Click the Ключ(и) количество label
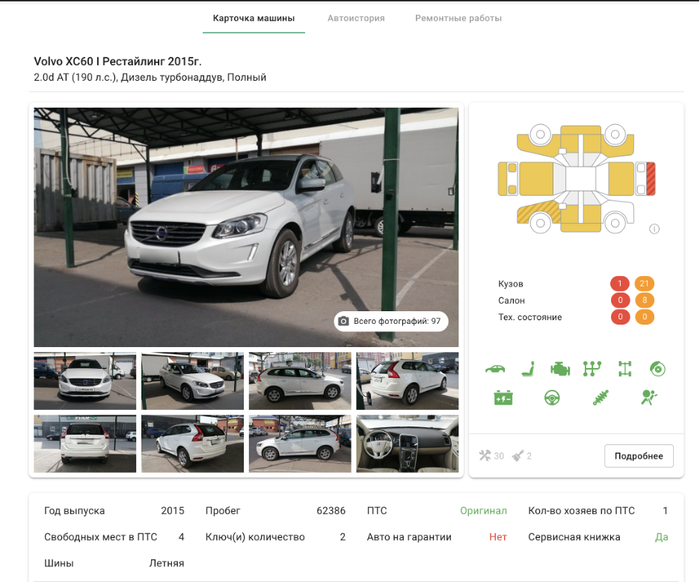 (255, 537)
